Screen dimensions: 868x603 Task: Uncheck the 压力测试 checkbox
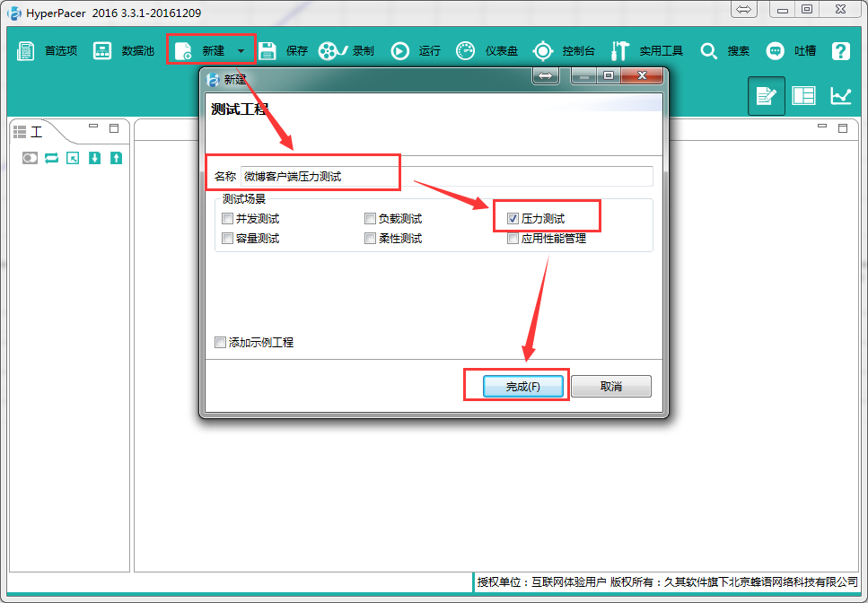pos(513,219)
